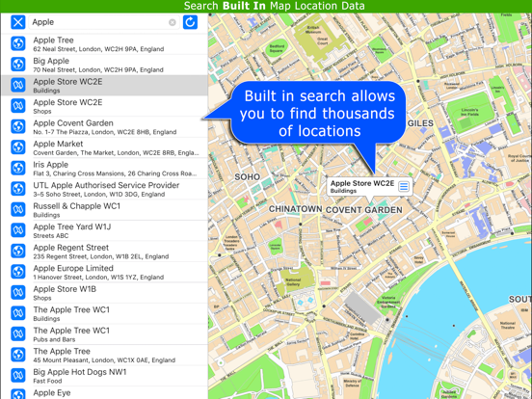Click Lincoln's Inn Fields park on map

click(469, 113)
